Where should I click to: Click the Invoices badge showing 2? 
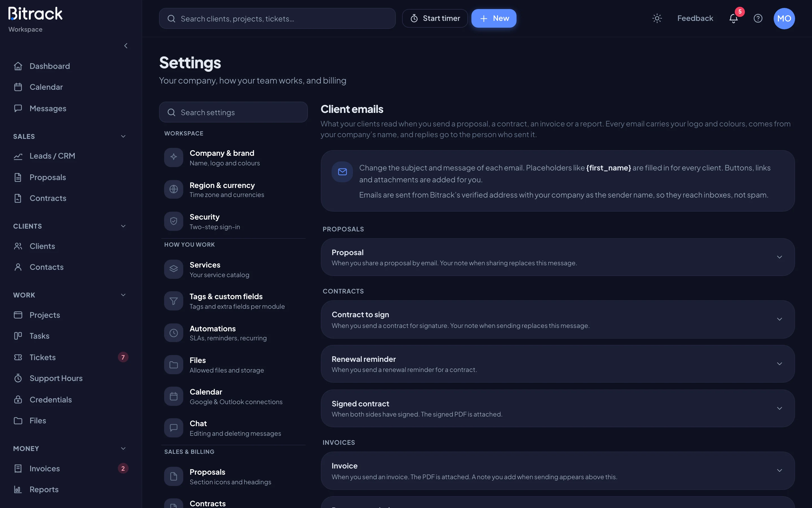(x=123, y=468)
